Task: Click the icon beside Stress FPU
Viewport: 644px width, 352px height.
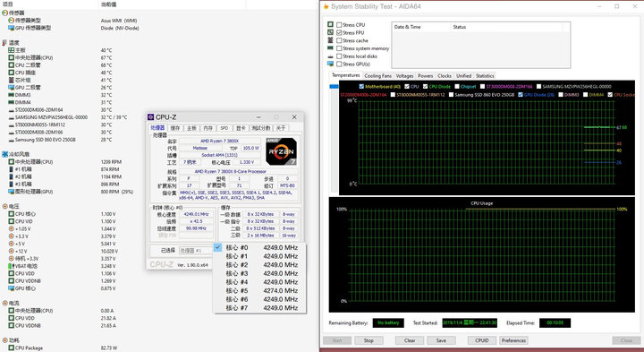Action: (330, 32)
